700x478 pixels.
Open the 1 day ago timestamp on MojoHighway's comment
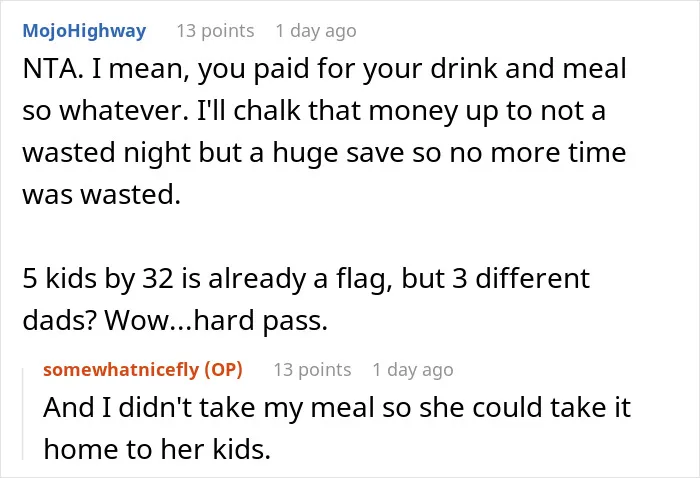click(x=316, y=31)
